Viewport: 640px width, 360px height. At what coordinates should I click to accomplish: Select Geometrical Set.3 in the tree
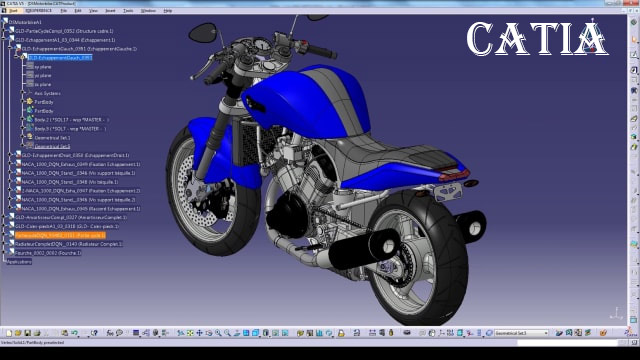pyautogui.click(x=52, y=146)
